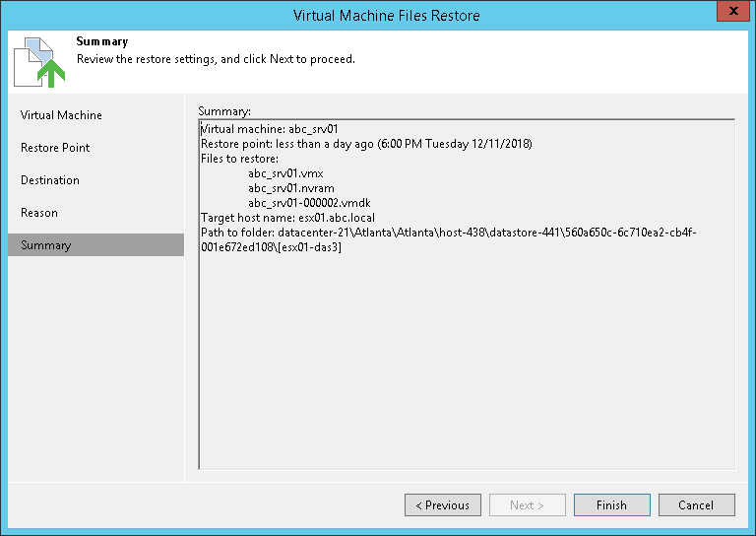
Task: Switch to the Destination step
Action: point(50,180)
